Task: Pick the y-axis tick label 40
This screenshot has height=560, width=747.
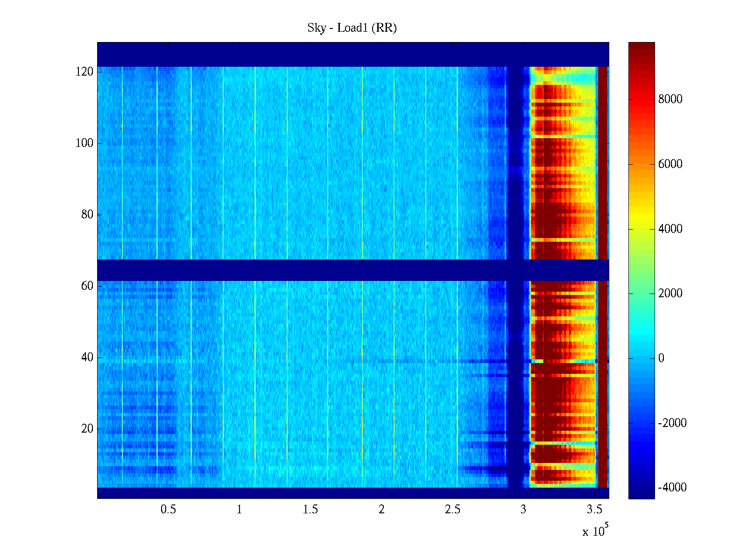Action: (87, 357)
